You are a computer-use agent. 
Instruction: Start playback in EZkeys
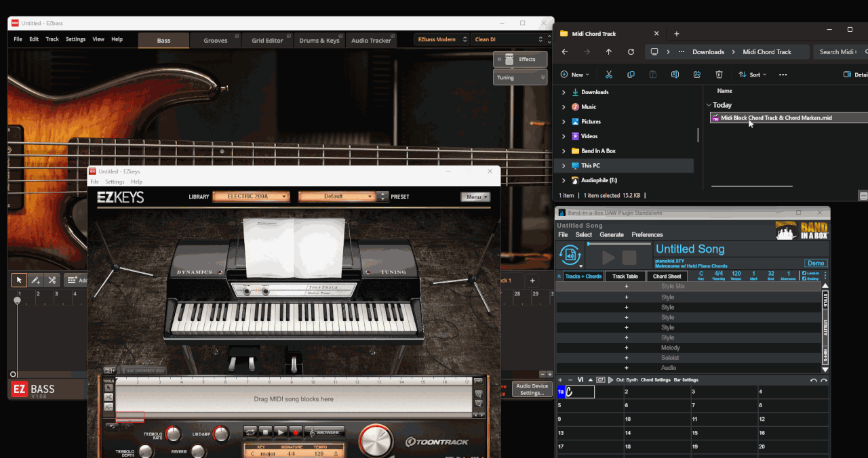(x=280, y=432)
